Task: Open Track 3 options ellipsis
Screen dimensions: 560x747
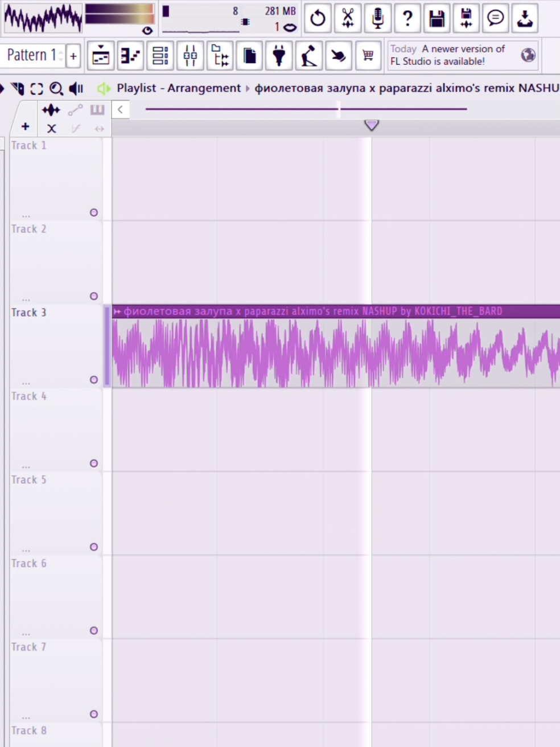Action: tap(26, 383)
